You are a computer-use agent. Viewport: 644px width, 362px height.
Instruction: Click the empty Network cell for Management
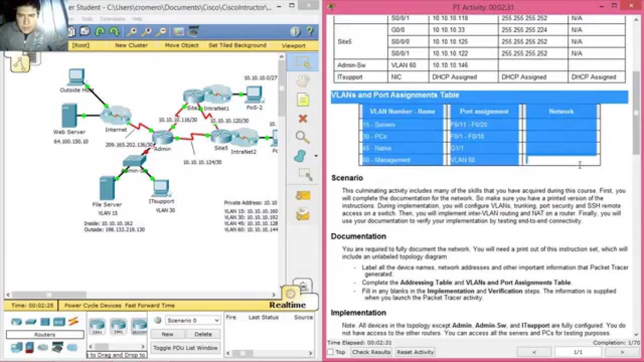(561, 160)
